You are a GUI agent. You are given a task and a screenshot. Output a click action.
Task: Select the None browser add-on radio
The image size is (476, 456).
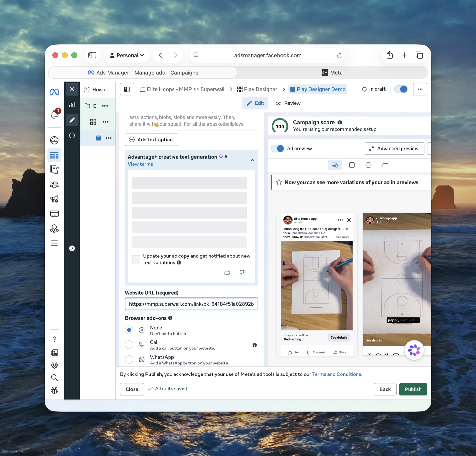(129, 330)
